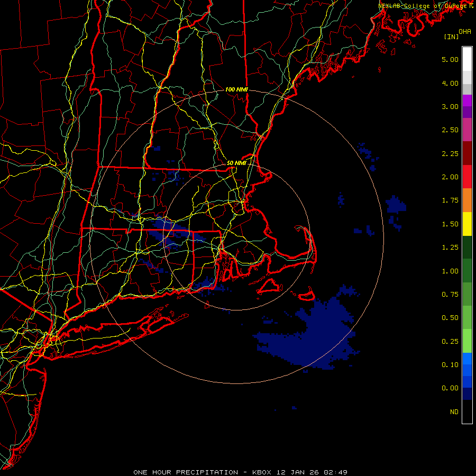Click the "0.25" legend value
Image resolution: width=476 pixels, height=476 pixels.
click(x=450, y=342)
